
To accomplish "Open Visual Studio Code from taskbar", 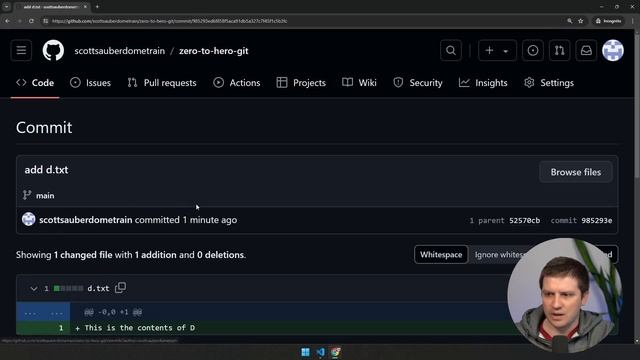I will click(x=320, y=352).
